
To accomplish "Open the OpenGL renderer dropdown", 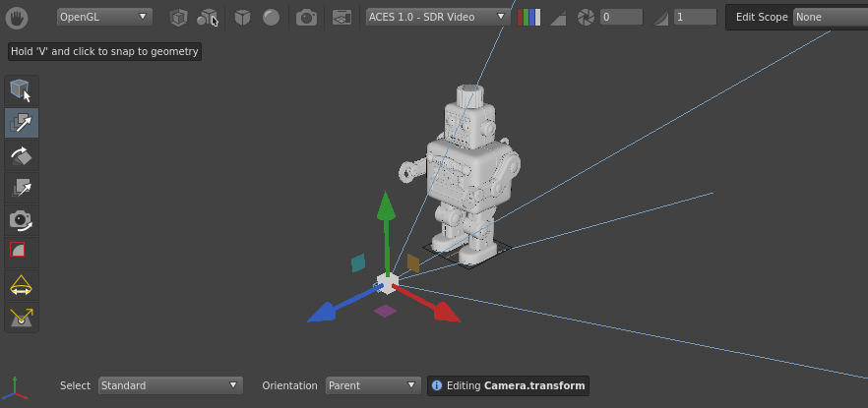I will 104,17.
